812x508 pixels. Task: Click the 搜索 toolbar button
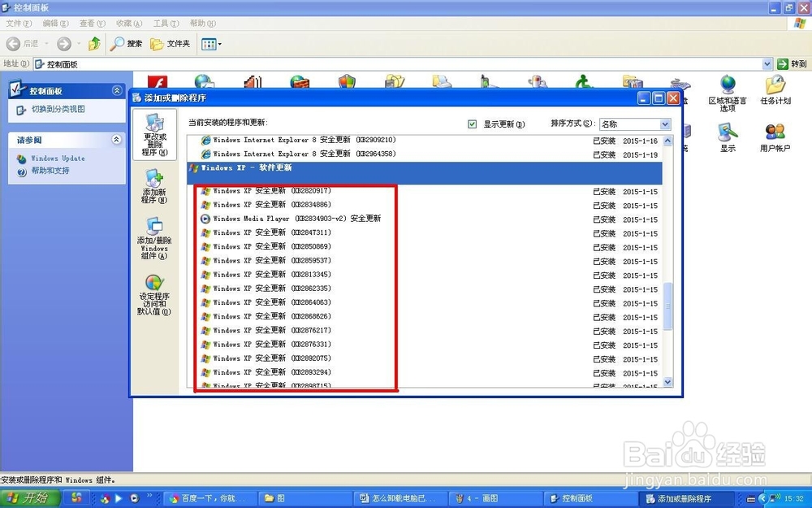pos(126,44)
